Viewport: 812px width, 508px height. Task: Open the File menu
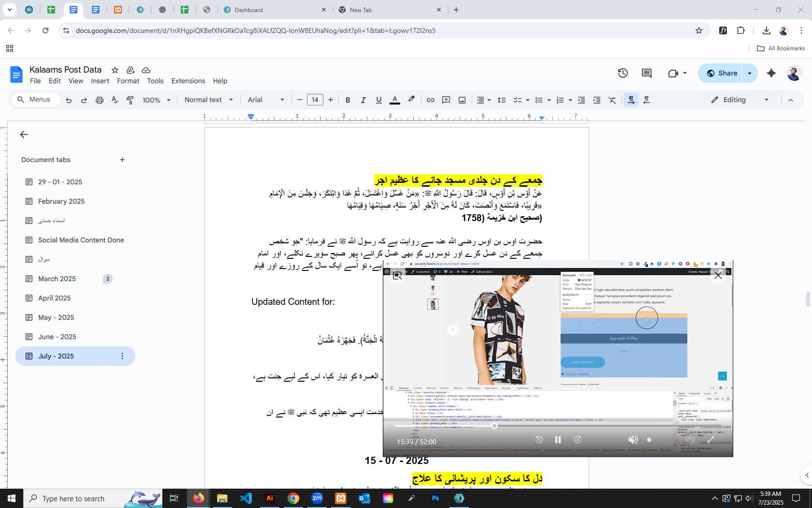coord(35,81)
